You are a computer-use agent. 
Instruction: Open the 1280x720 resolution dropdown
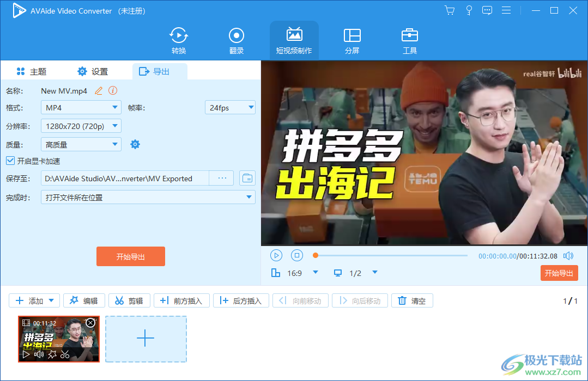click(81, 126)
